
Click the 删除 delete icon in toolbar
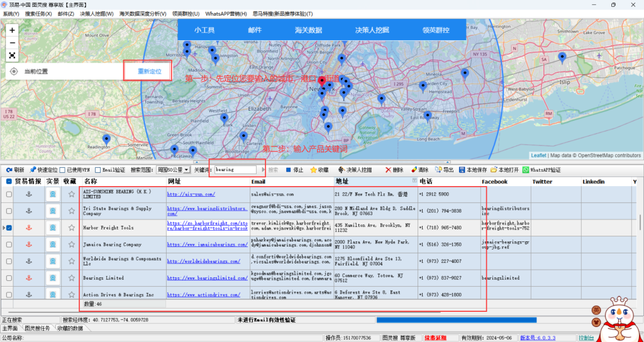point(387,170)
